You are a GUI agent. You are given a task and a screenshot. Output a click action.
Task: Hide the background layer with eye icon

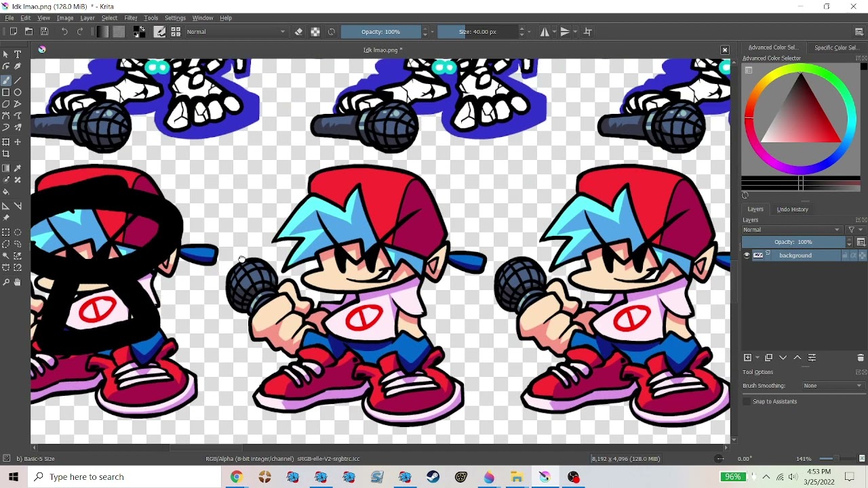point(747,256)
